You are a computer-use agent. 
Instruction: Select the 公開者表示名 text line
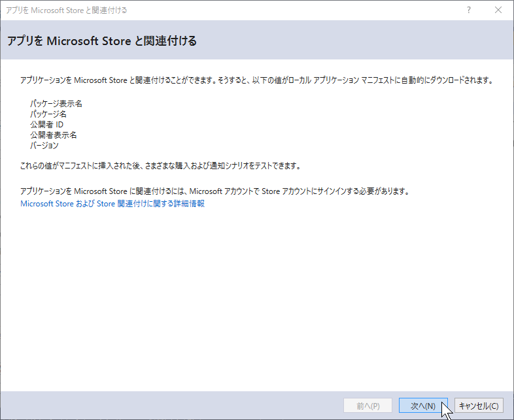tap(54, 135)
